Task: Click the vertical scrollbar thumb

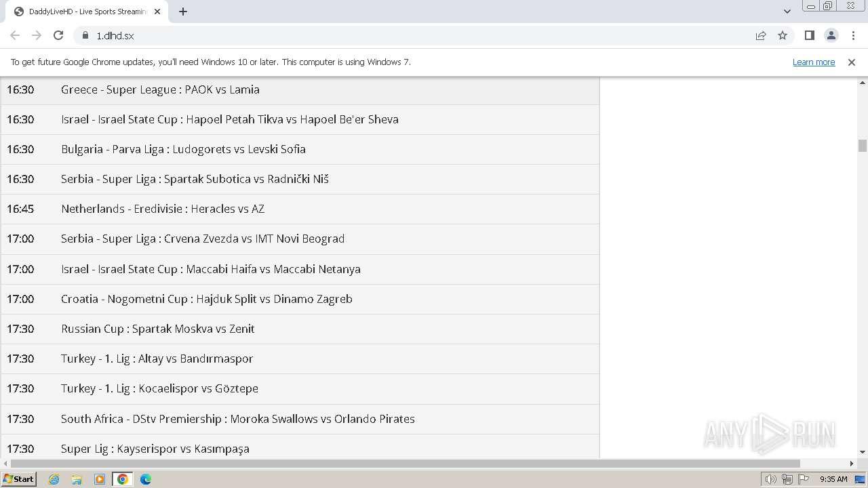Action: (863, 146)
